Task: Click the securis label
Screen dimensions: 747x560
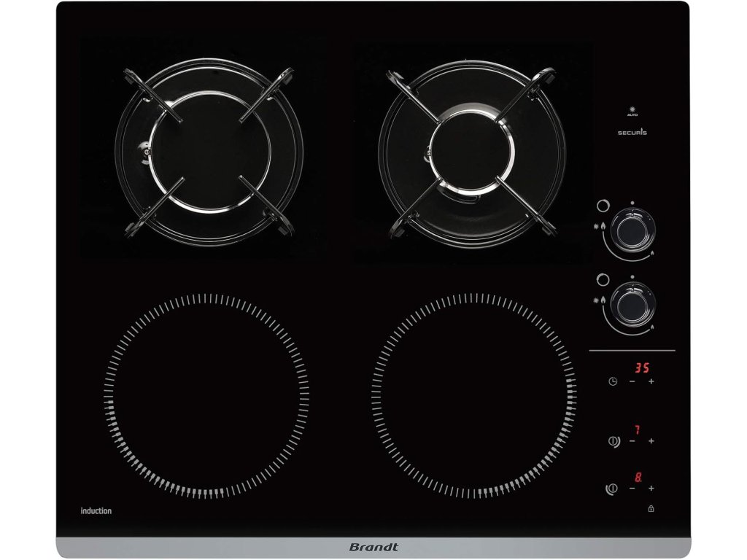Action: pyautogui.click(x=632, y=133)
